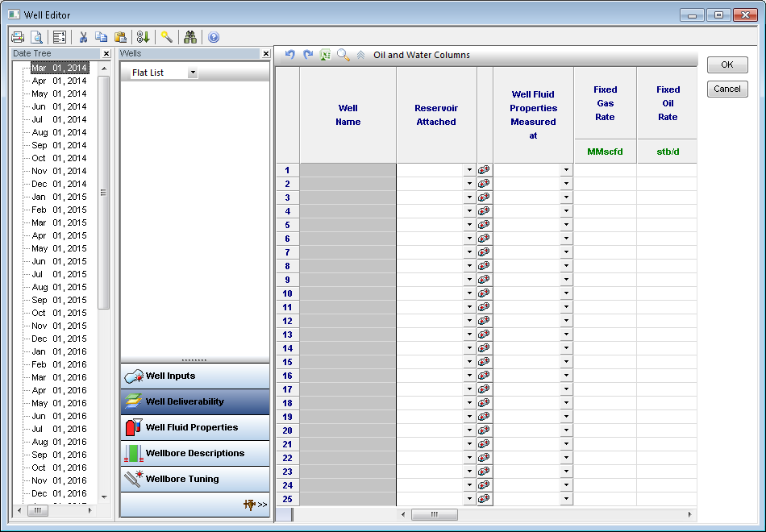Select row header 10 in the grid
The image size is (766, 532).
pyautogui.click(x=287, y=293)
